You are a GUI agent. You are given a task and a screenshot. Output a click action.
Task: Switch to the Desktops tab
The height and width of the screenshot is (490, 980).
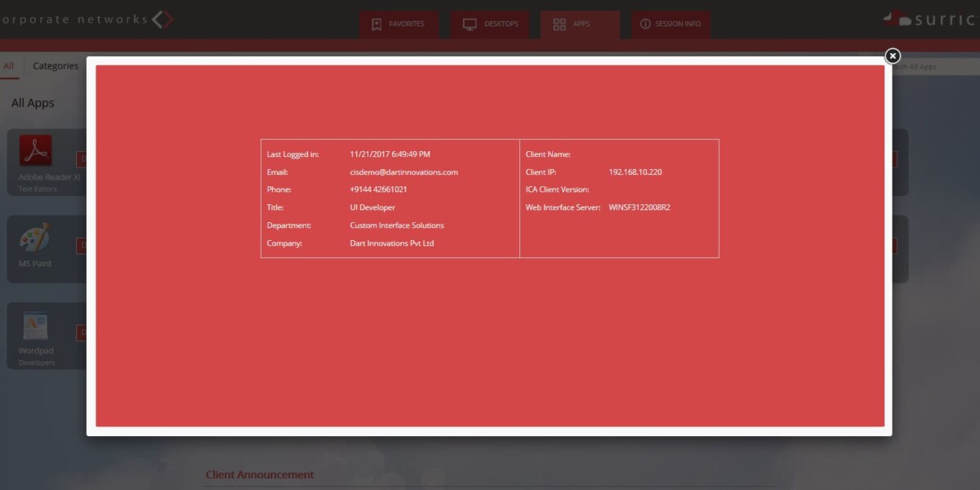(x=490, y=24)
